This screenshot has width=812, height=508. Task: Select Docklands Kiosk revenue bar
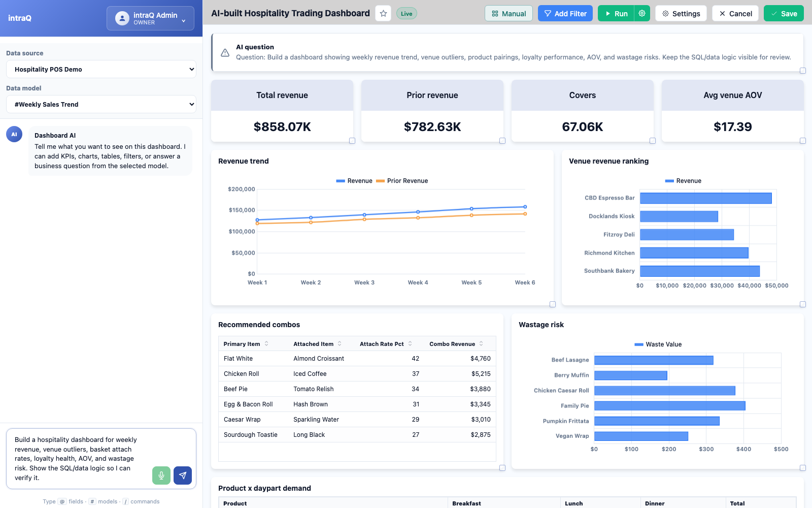coord(679,216)
